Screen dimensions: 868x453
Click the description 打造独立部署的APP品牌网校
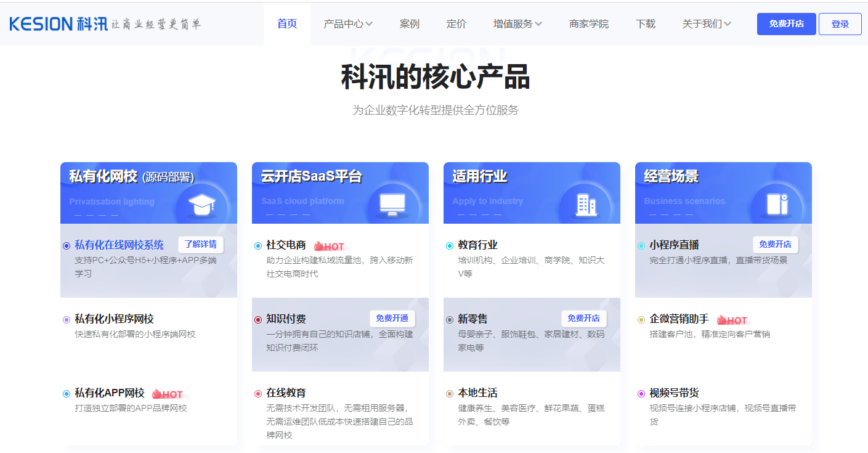coord(131,408)
